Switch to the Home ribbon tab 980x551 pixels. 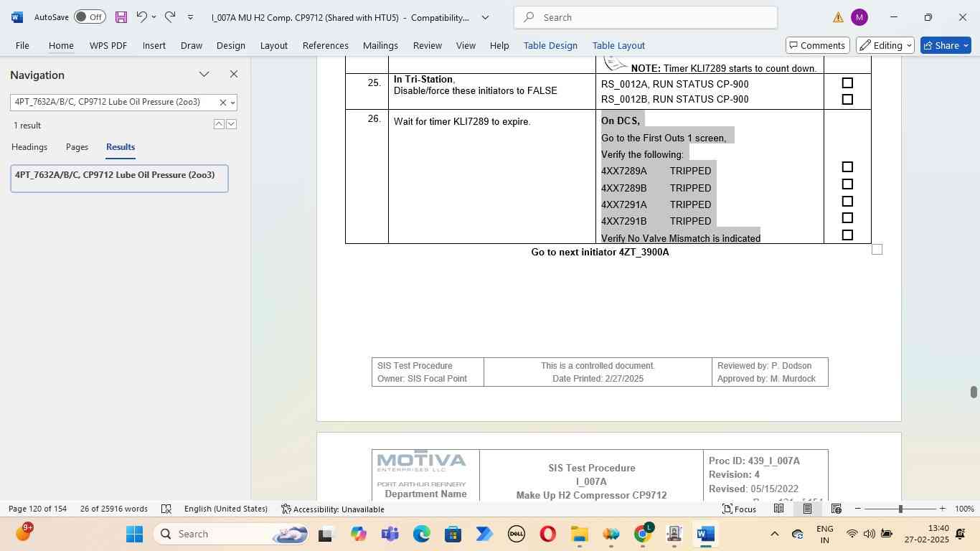click(61, 45)
